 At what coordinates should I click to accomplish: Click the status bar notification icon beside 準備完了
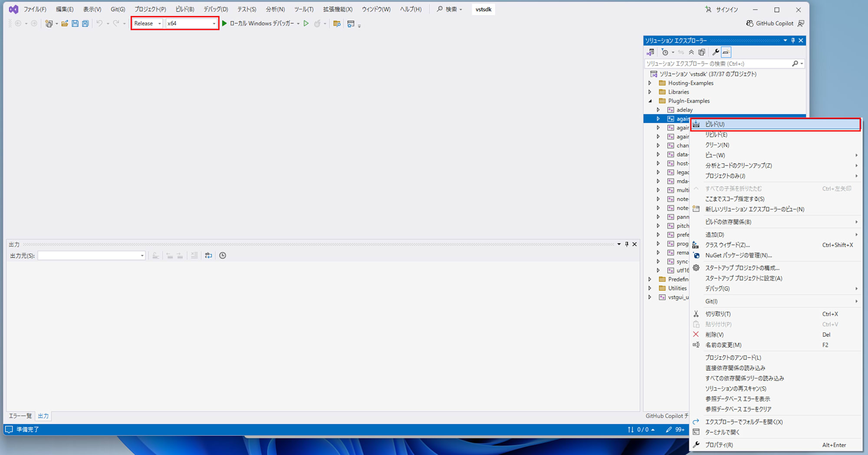tap(9, 429)
